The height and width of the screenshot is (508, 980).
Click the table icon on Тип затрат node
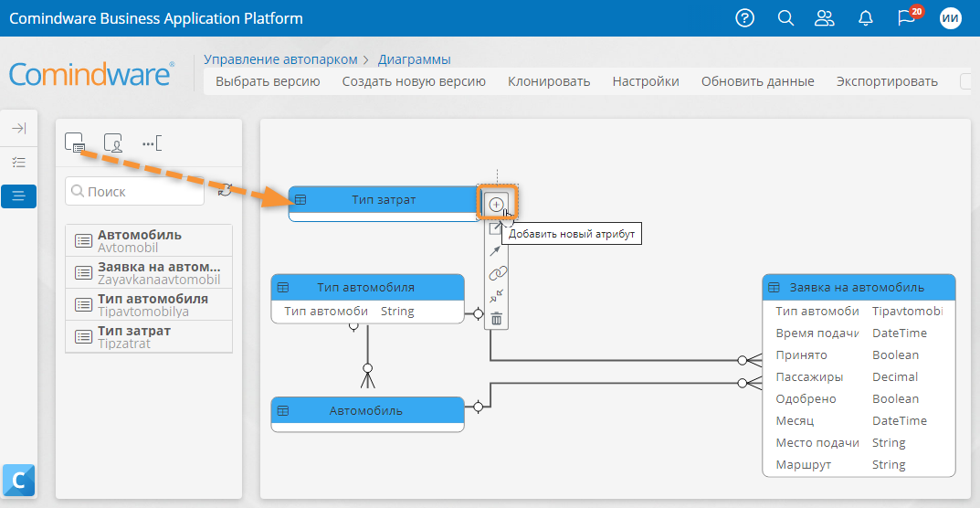(300, 199)
